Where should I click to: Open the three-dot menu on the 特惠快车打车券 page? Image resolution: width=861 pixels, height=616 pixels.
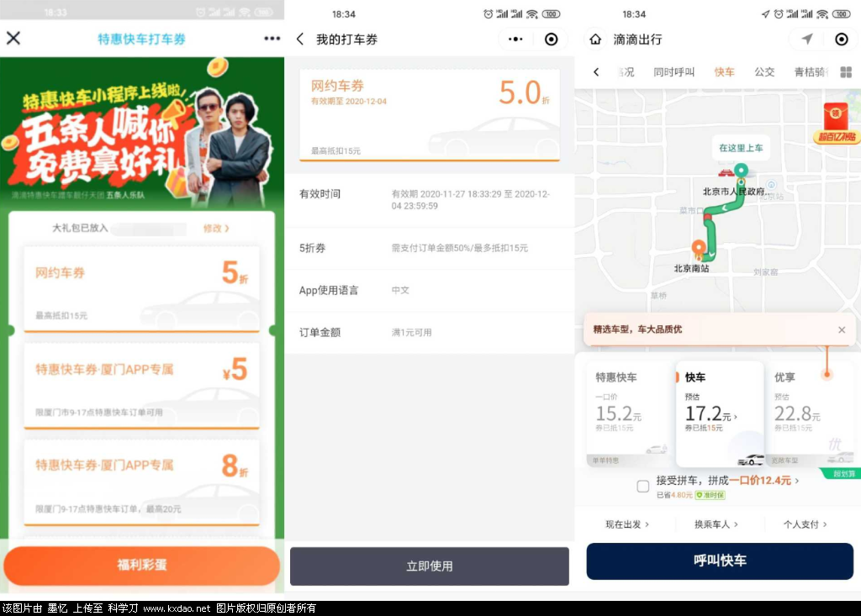tap(272, 39)
